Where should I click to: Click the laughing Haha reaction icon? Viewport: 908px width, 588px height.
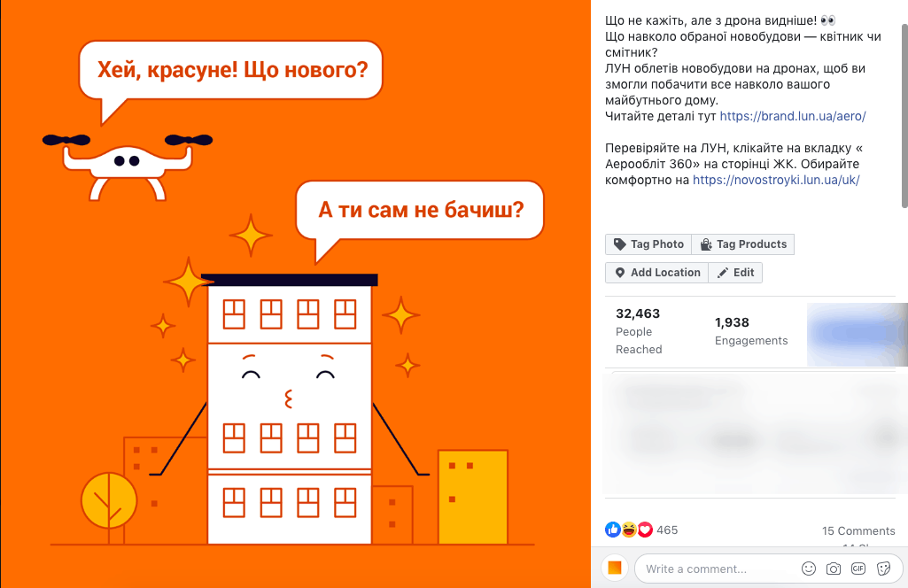629,530
